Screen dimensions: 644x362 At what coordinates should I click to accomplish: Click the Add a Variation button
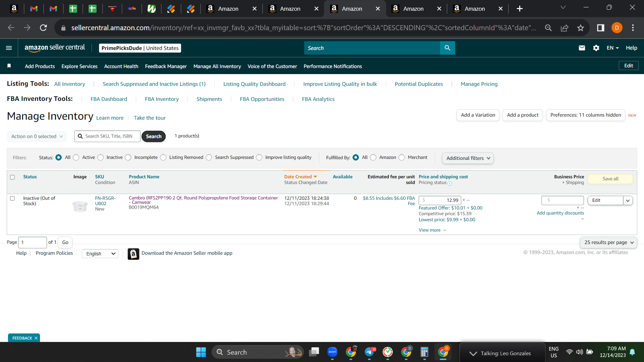(x=478, y=115)
